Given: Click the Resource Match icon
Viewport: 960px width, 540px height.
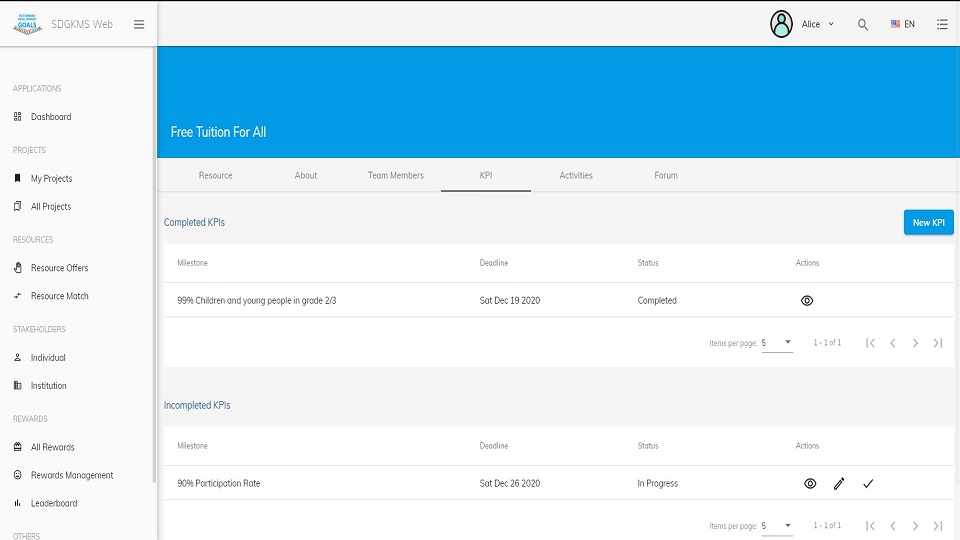Looking at the screenshot, I should 18,296.
